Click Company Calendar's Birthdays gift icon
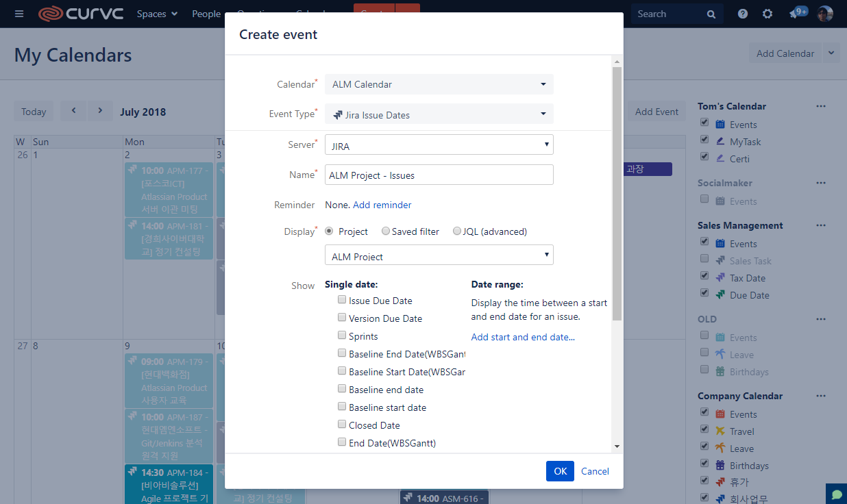 click(x=720, y=465)
